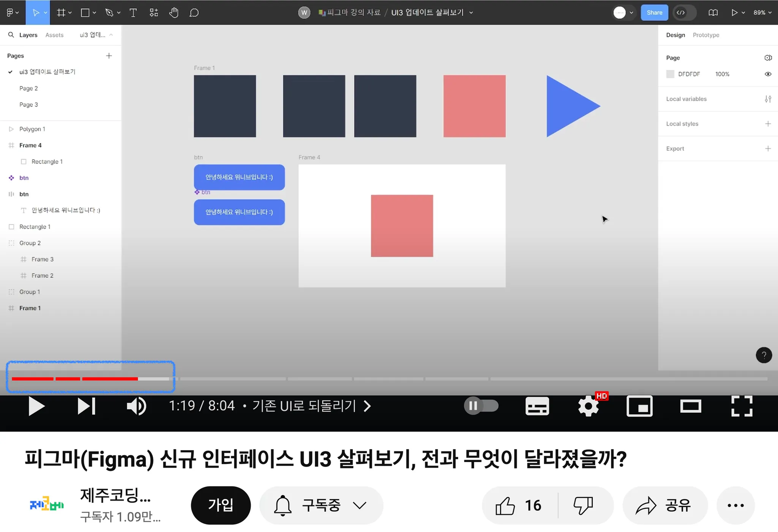Skip to the next video
The height and width of the screenshot is (532, 778).
(x=87, y=406)
